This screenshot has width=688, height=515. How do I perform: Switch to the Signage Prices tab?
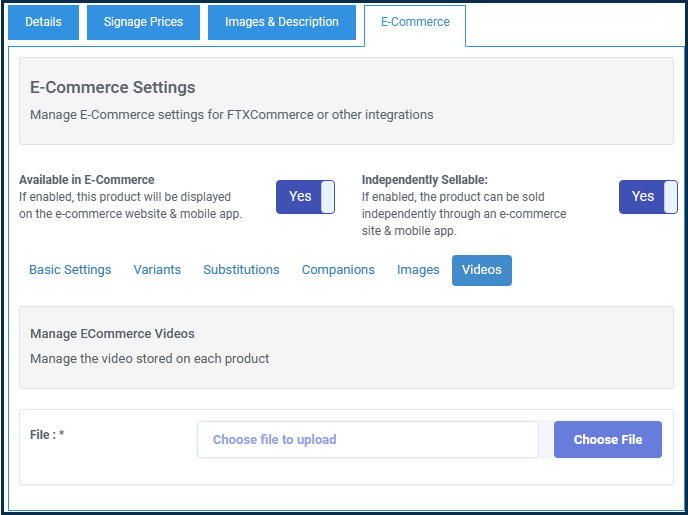point(143,22)
